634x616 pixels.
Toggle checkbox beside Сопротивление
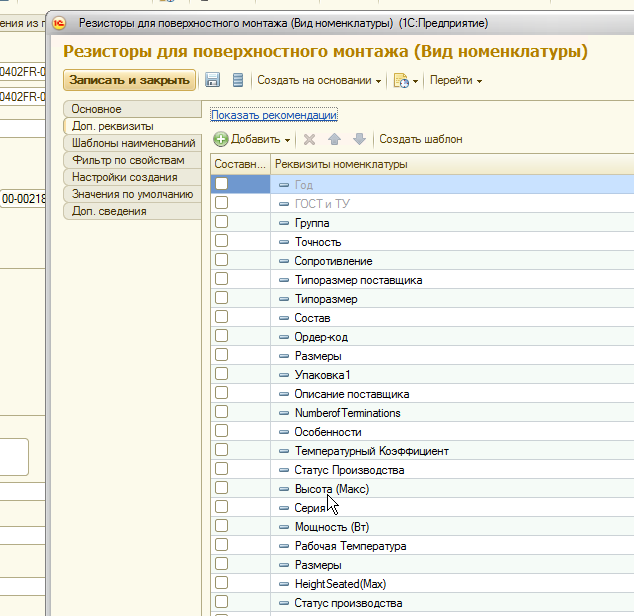pyautogui.click(x=222, y=260)
